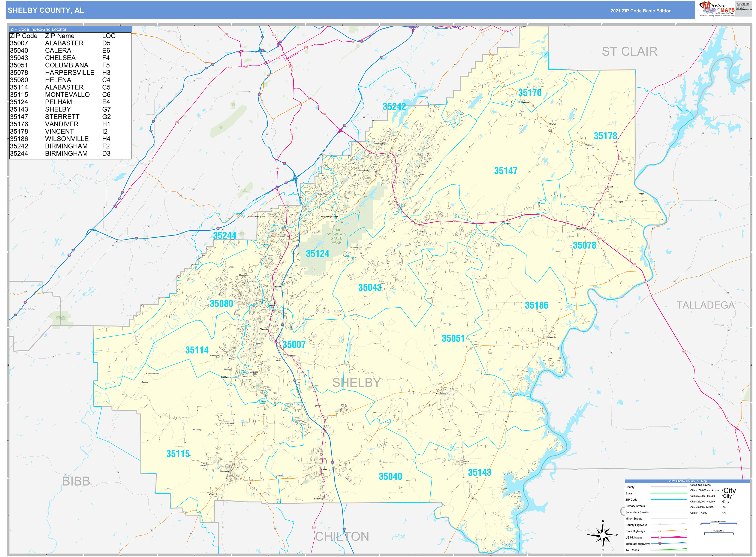Click the CHILTON county label
The width and height of the screenshot is (756, 557).
pos(342,536)
